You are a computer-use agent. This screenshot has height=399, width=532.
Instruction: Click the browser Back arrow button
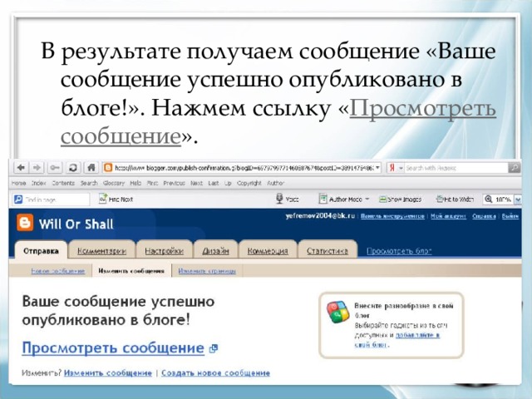[x=21, y=167]
